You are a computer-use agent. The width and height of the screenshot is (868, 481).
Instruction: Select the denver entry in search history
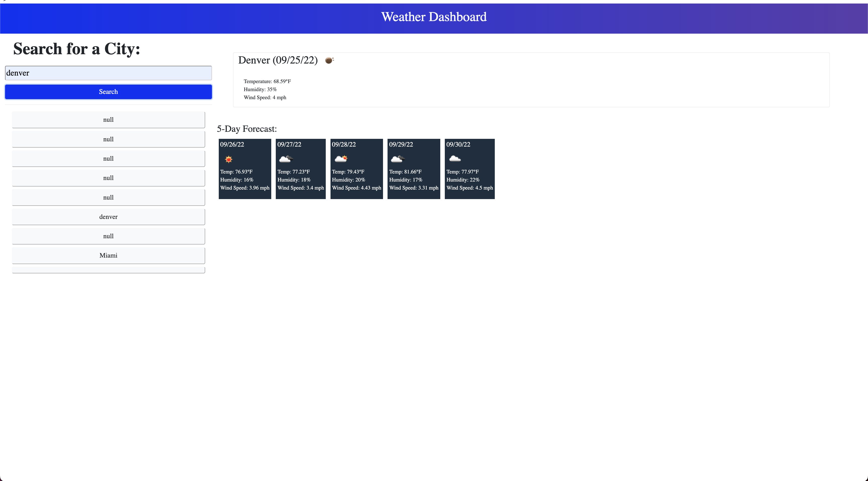point(108,217)
